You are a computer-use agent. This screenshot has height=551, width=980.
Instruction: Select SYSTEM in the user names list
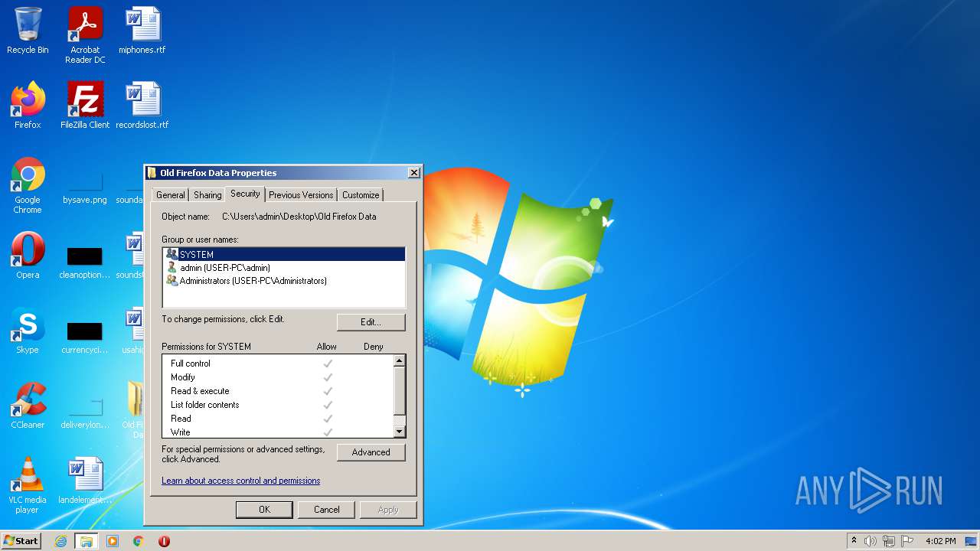(284, 254)
